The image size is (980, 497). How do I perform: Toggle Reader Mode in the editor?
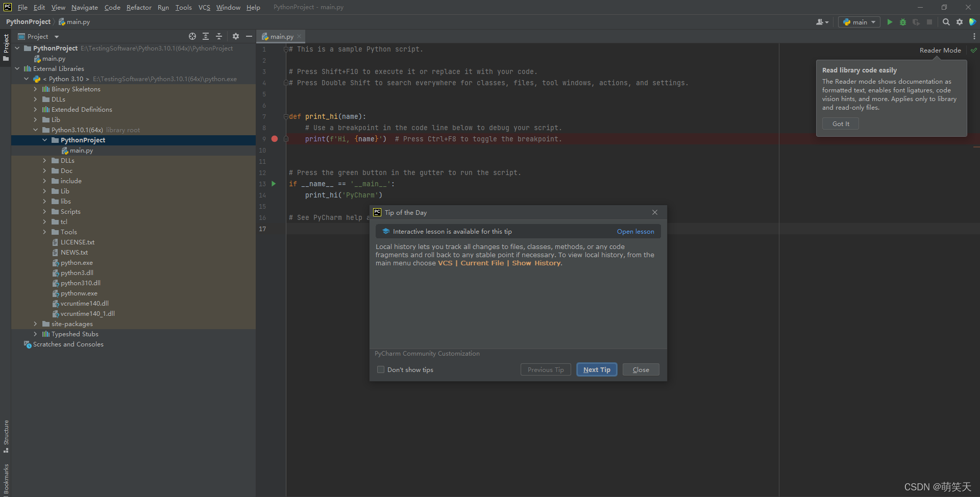(x=940, y=50)
